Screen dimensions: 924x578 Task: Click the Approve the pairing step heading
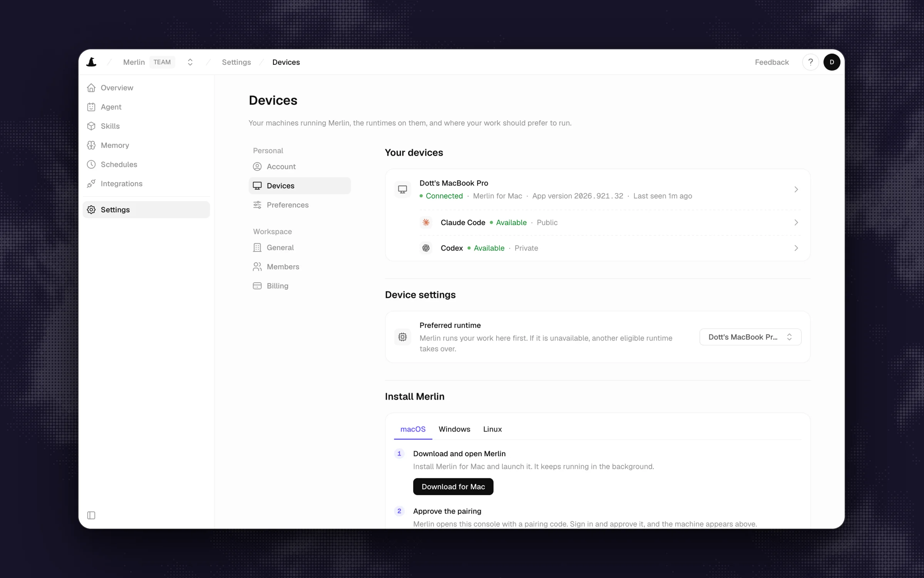(447, 511)
